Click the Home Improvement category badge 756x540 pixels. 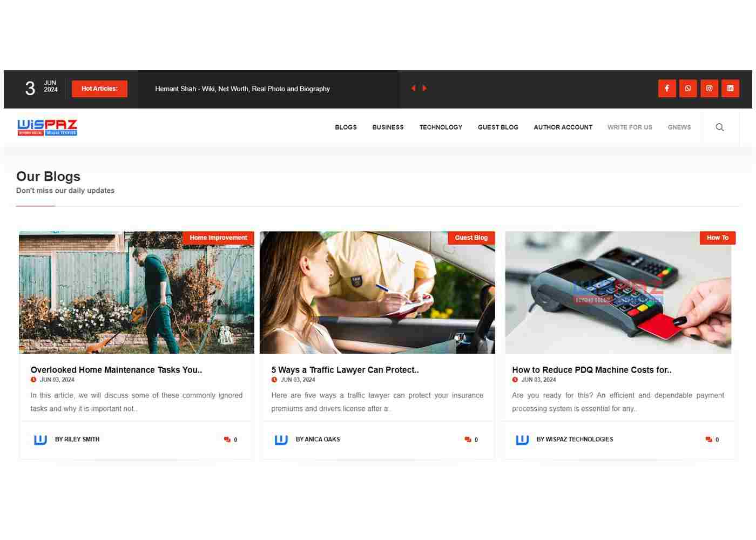(x=218, y=238)
